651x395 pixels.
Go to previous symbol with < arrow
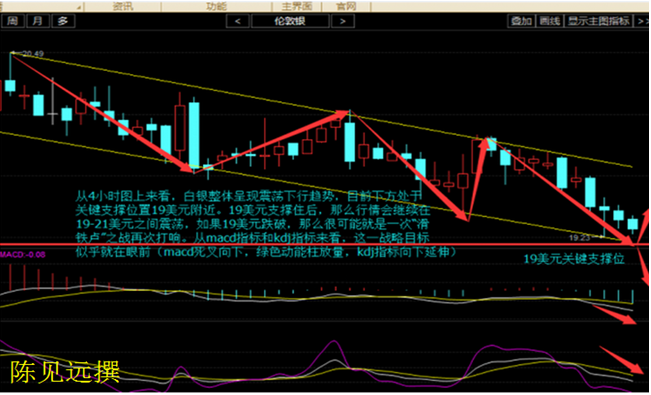pyautogui.click(x=238, y=21)
